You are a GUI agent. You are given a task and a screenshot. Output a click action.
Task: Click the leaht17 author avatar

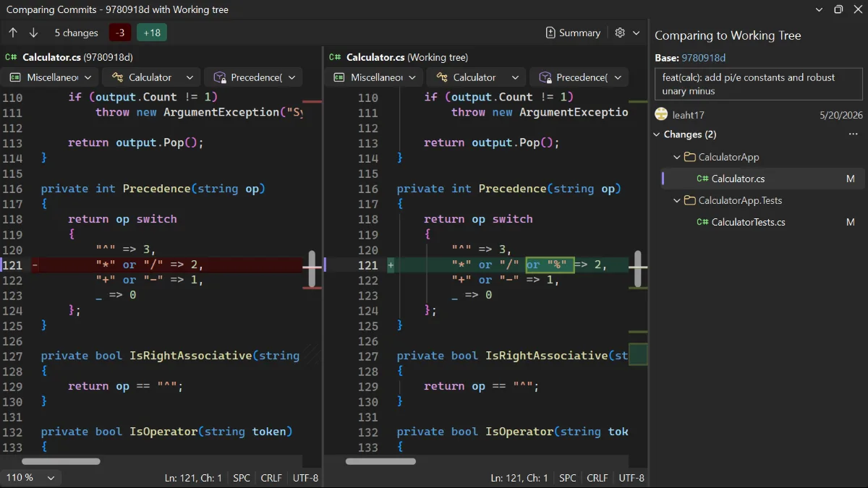(661, 114)
